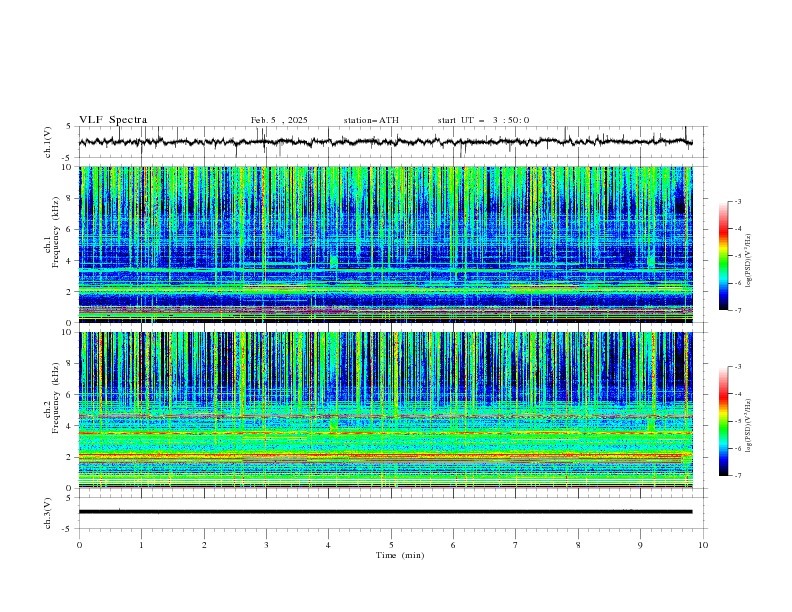Click the "-7" label on ch.1 color scale
This screenshot has width=792, height=612.
pyautogui.click(x=738, y=310)
